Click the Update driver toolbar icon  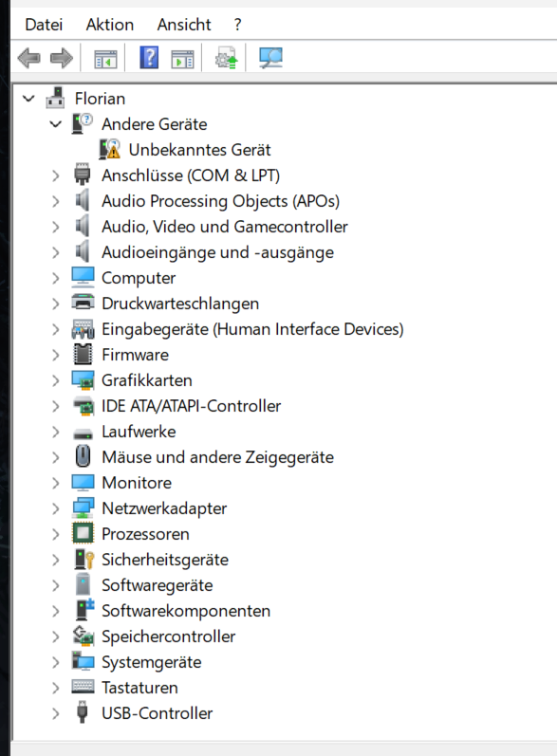[x=227, y=58]
